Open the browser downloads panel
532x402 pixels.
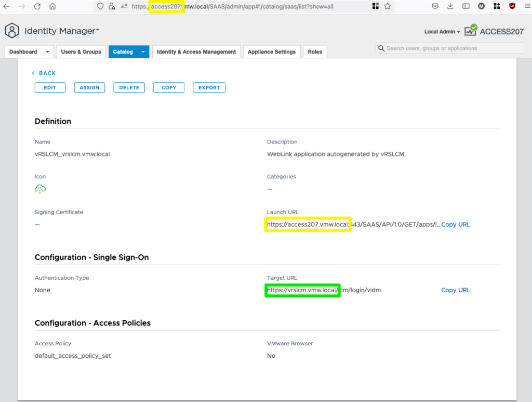(x=450, y=6)
